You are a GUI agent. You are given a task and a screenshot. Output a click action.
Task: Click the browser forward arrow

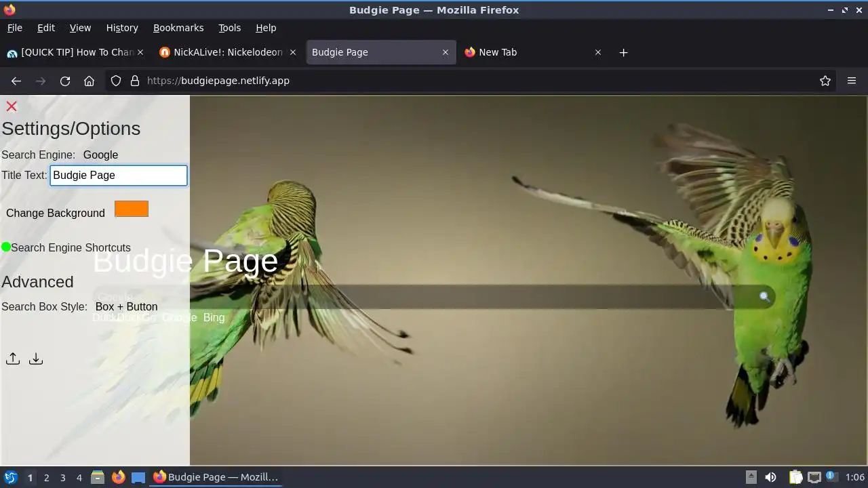[41, 81]
